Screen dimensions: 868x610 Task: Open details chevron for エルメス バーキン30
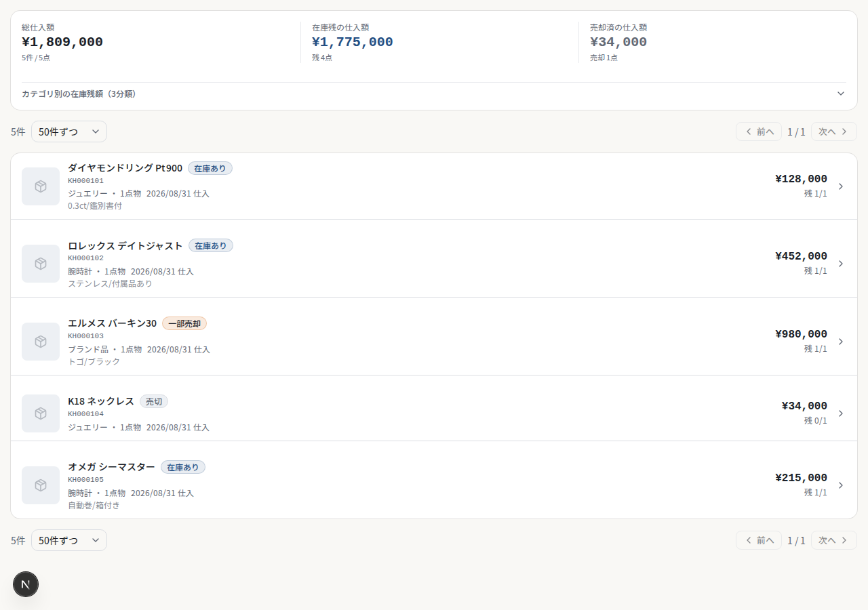(x=841, y=342)
